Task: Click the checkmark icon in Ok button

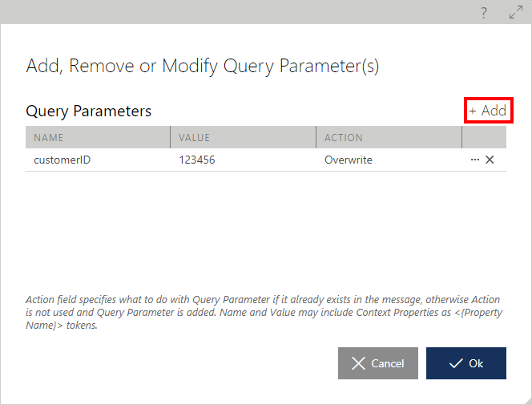Action: (x=456, y=363)
